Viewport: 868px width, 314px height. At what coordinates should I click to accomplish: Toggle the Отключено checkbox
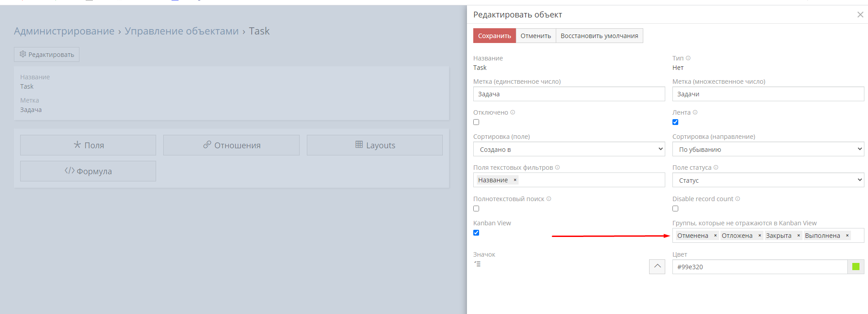[x=476, y=122]
